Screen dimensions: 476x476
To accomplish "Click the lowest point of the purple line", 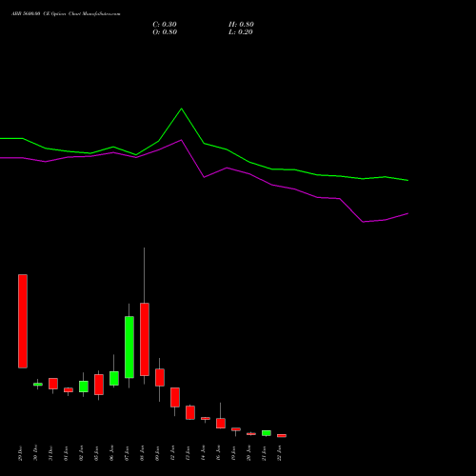I will [363, 222].
